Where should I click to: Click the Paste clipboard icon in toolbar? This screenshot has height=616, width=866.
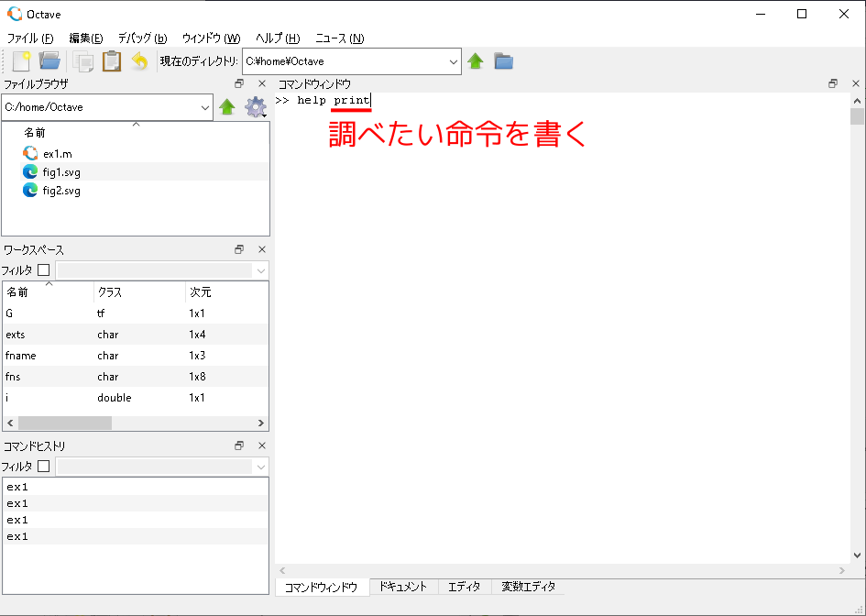[112, 61]
